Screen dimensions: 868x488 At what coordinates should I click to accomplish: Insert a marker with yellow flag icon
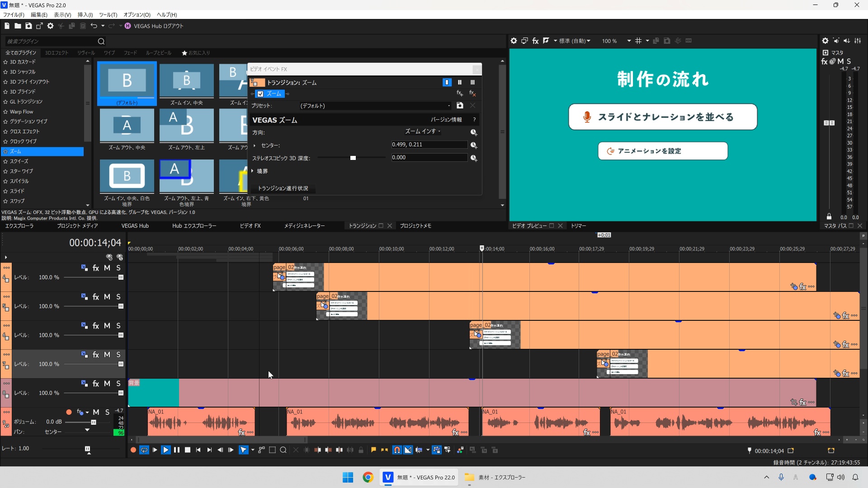click(373, 450)
